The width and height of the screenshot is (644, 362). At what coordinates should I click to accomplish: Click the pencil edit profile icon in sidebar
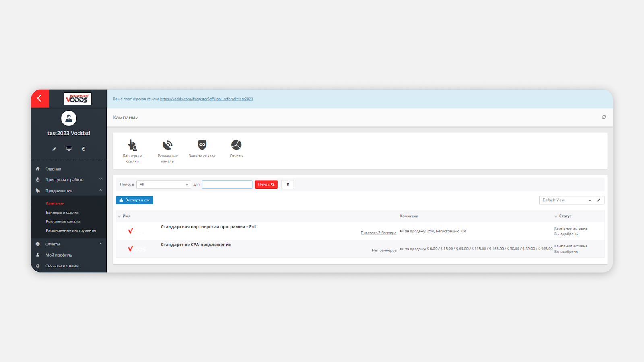(x=54, y=149)
